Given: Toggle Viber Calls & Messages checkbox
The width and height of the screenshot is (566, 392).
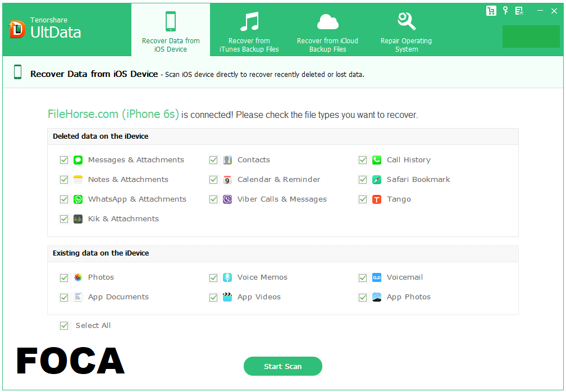Looking at the screenshot, I should (213, 199).
